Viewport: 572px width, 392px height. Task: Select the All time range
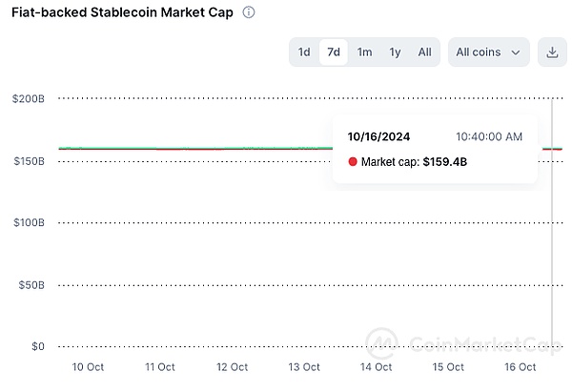424,52
